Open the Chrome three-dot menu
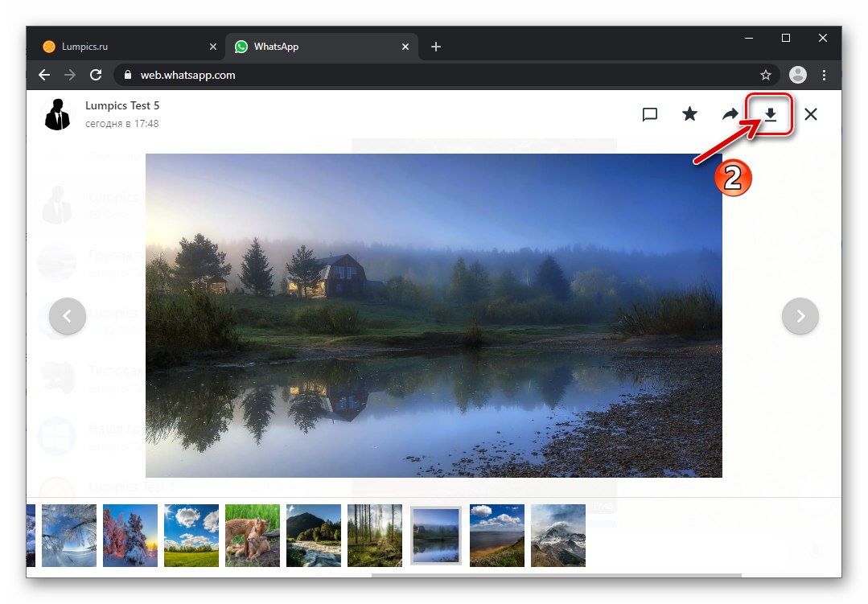The image size is (868, 604). point(825,75)
